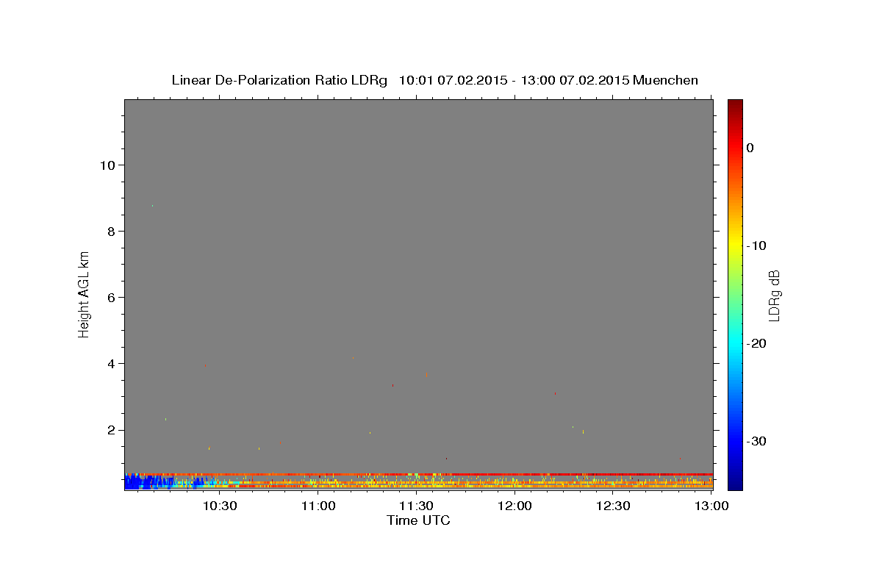Click the colorbar value -30

click(757, 441)
